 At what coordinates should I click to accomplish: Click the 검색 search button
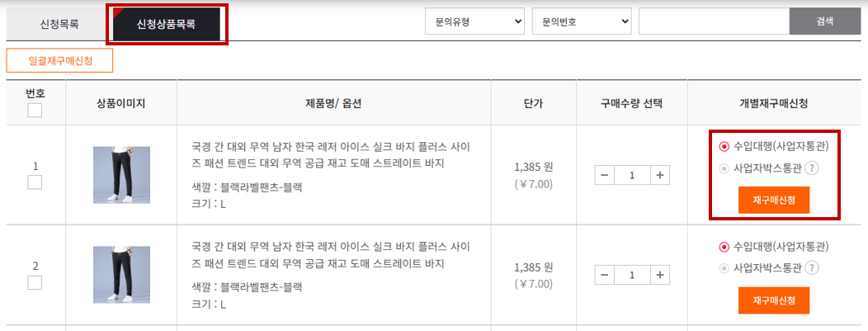tap(825, 21)
